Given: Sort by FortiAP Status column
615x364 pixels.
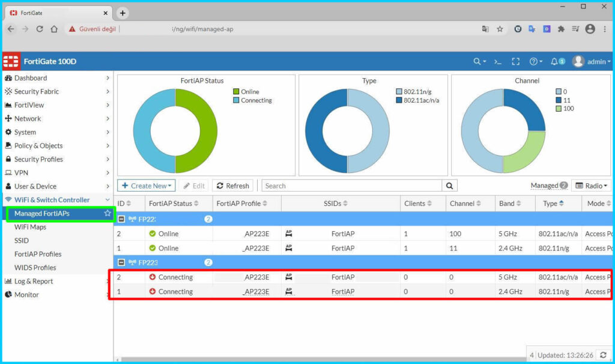Looking at the screenshot, I should [x=174, y=204].
